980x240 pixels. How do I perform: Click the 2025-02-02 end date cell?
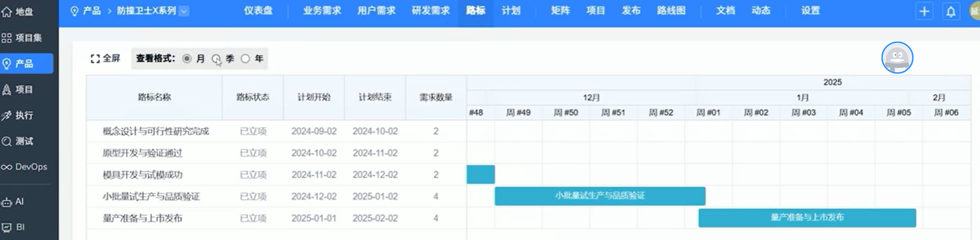click(x=375, y=218)
